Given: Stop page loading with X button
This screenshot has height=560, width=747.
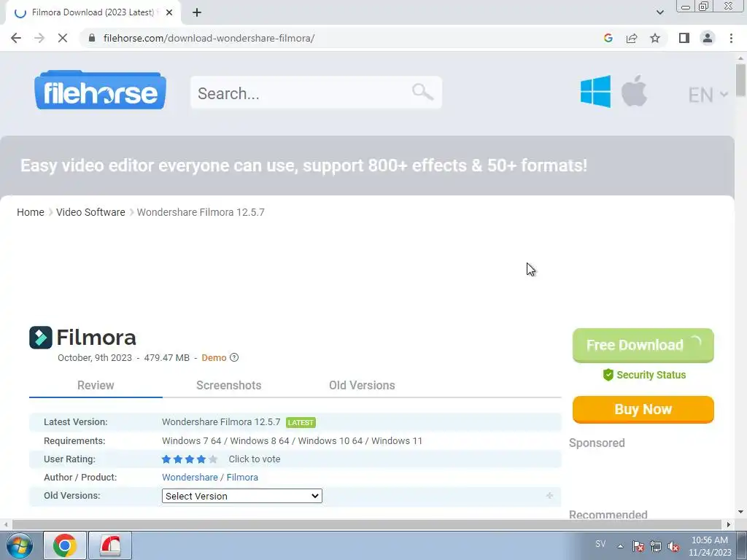Looking at the screenshot, I should (63, 38).
